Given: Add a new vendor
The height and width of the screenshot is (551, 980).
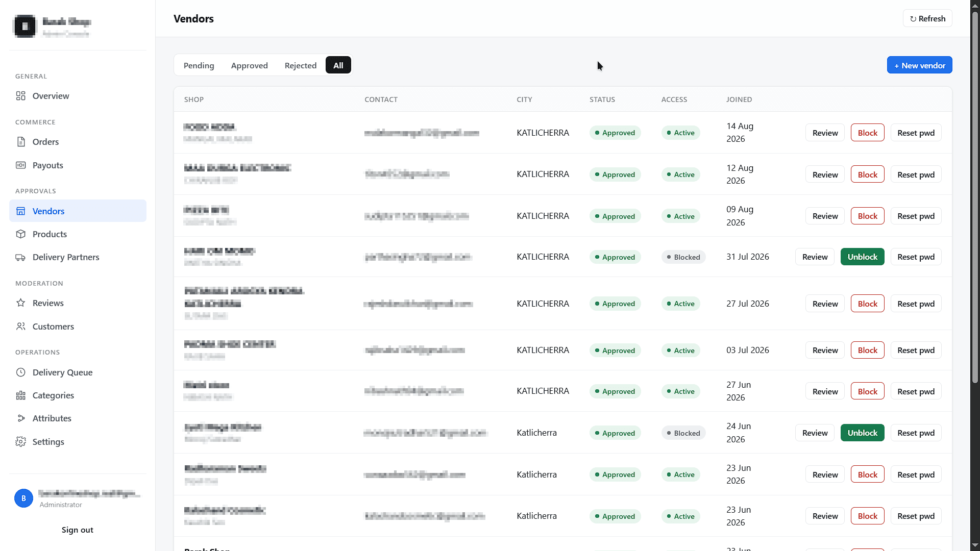Looking at the screenshot, I should coord(919,65).
